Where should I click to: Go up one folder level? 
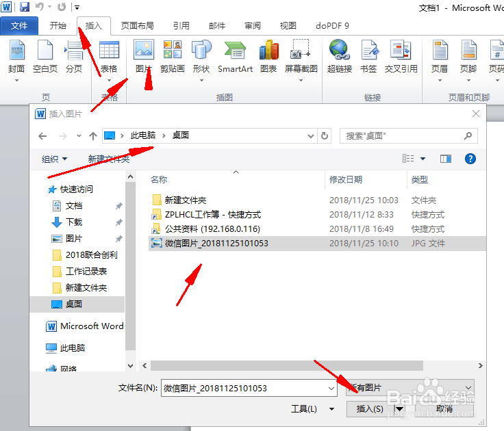coord(93,136)
